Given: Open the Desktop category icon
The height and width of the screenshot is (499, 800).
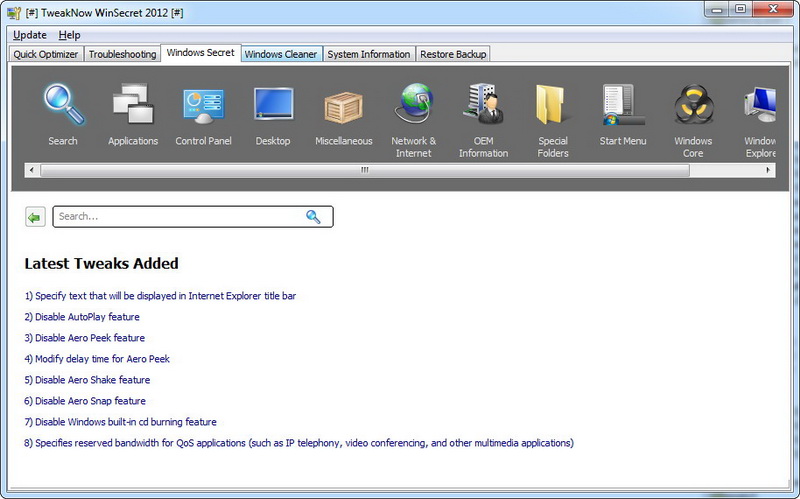Looking at the screenshot, I should coord(273,105).
